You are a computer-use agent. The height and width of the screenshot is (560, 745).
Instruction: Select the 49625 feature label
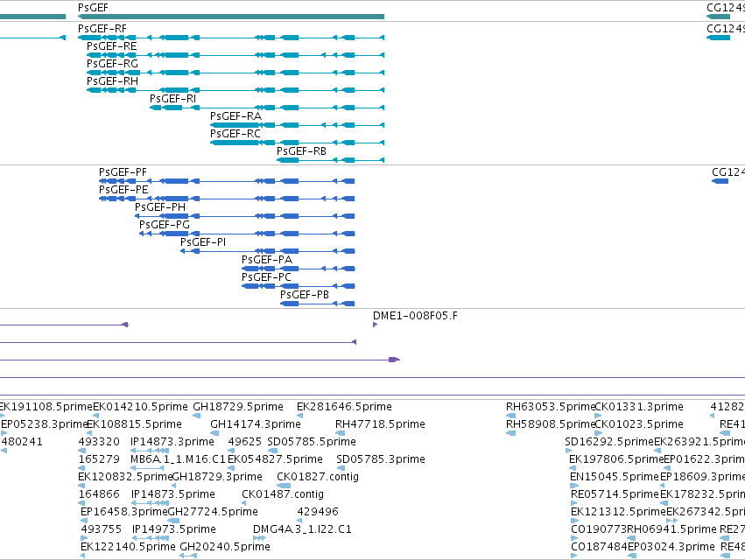point(245,442)
